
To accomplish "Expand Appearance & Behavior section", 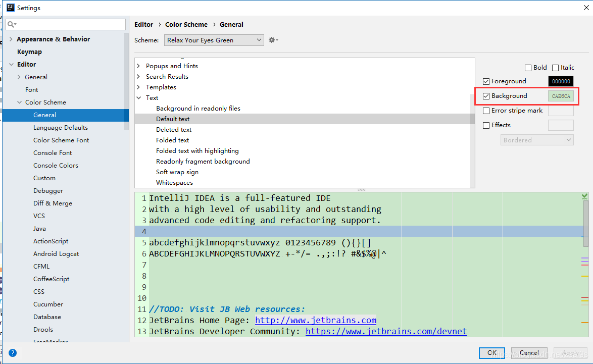I will [11, 39].
